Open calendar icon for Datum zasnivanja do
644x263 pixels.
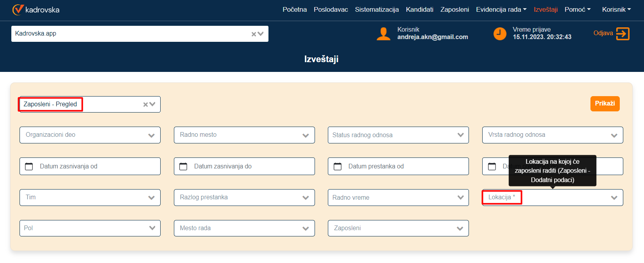183,166
